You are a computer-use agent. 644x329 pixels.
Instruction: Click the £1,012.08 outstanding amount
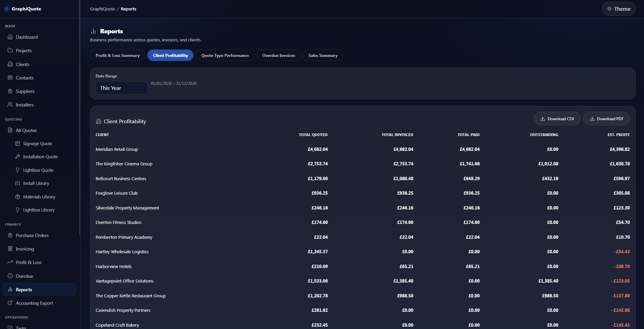click(x=548, y=164)
